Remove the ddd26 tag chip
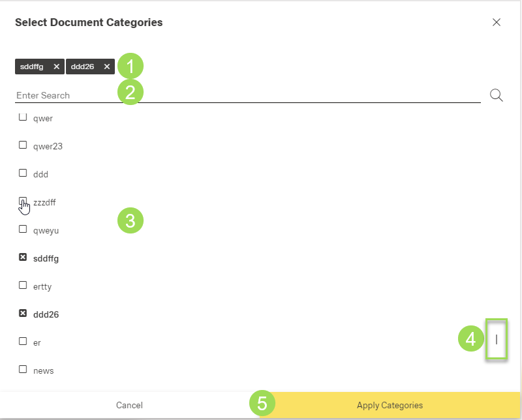The image size is (522, 420). [x=107, y=67]
